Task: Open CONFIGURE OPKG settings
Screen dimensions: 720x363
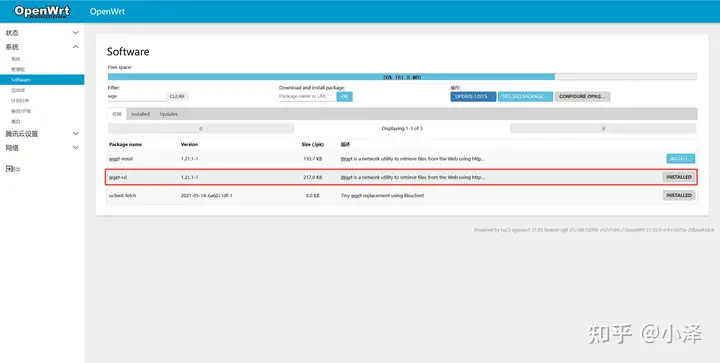Action: tap(582, 96)
